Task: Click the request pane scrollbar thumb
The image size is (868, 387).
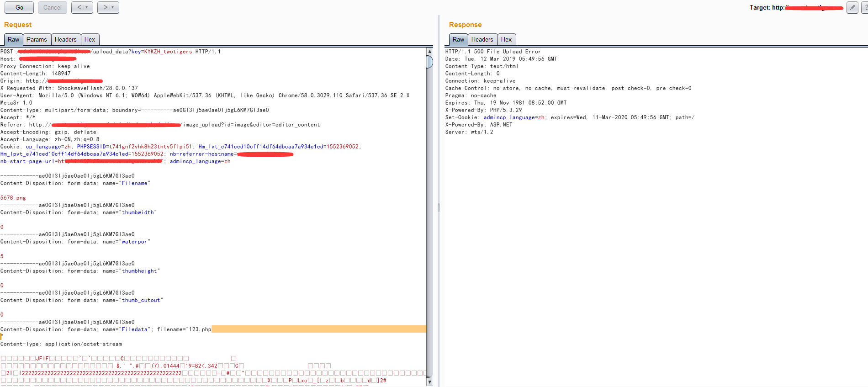Action: [429, 62]
